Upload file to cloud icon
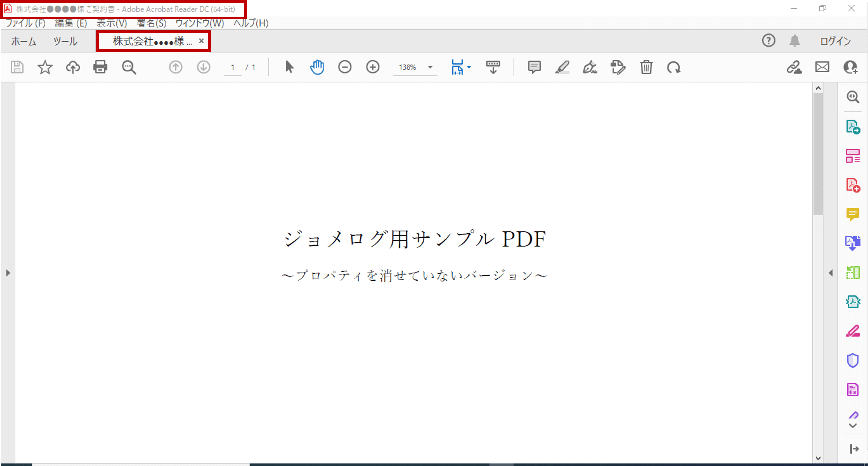Screen dimensions: 868x466 (x=73, y=67)
